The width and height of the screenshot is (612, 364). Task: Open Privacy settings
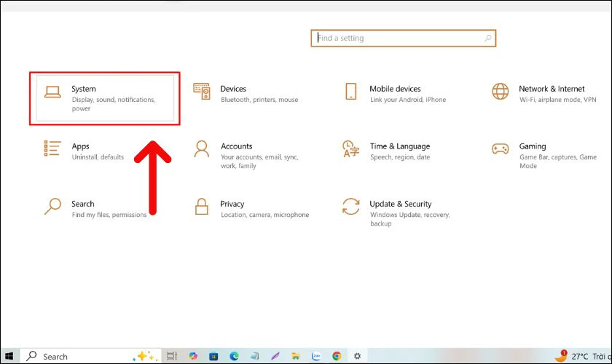pos(251,209)
